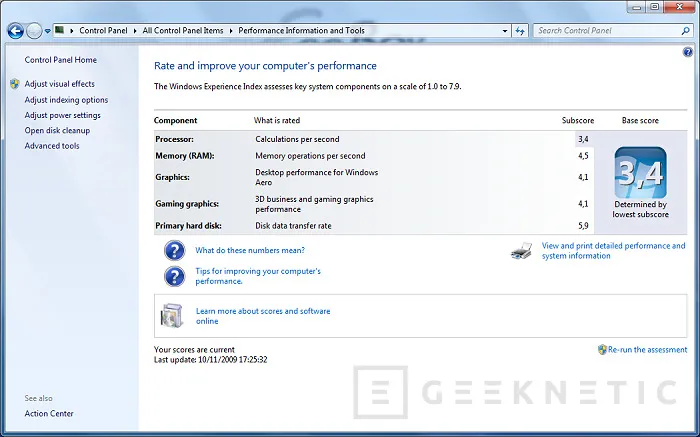Click the Processor subscore 3,4
The width and height of the screenshot is (700, 437).
click(x=583, y=139)
